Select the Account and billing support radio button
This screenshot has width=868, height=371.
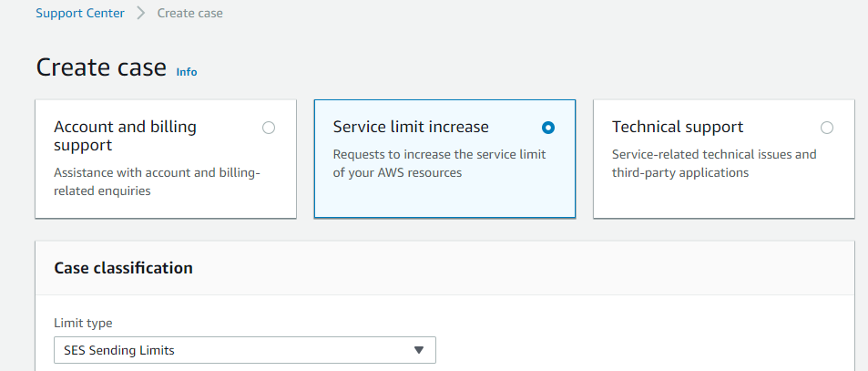269,128
